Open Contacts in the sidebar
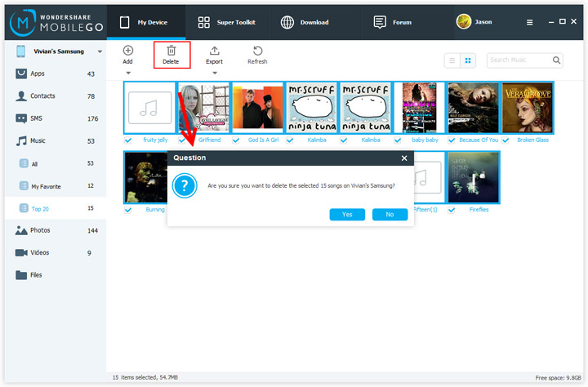Screen dimensions: 588x387 (x=56, y=96)
